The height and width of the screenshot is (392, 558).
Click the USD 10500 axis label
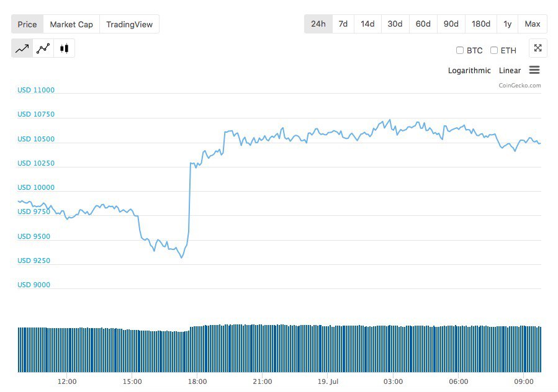(x=36, y=139)
